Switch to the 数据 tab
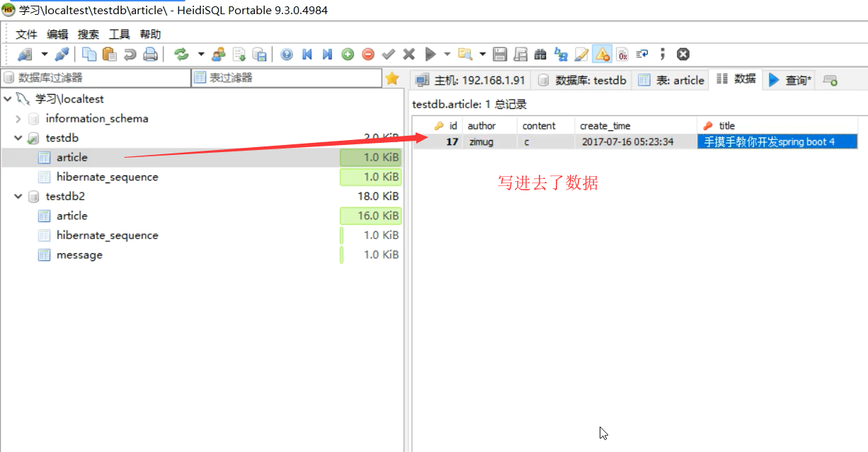The height and width of the screenshot is (452, 868). tap(736, 79)
